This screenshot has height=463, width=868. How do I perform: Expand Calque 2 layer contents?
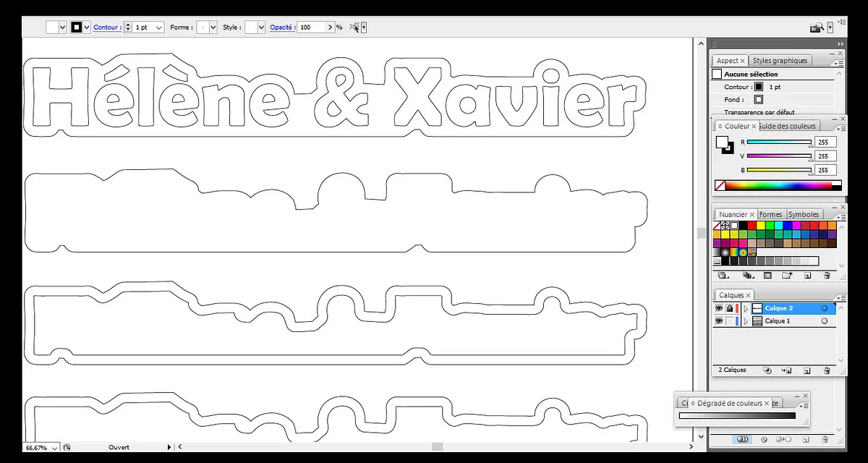click(x=746, y=308)
